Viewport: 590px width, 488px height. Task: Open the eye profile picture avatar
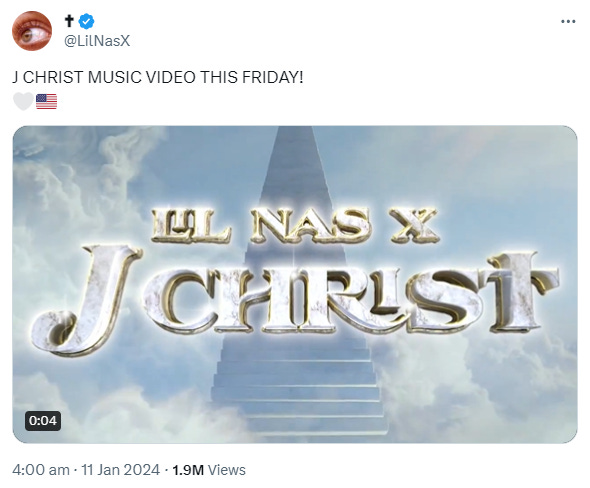32,31
